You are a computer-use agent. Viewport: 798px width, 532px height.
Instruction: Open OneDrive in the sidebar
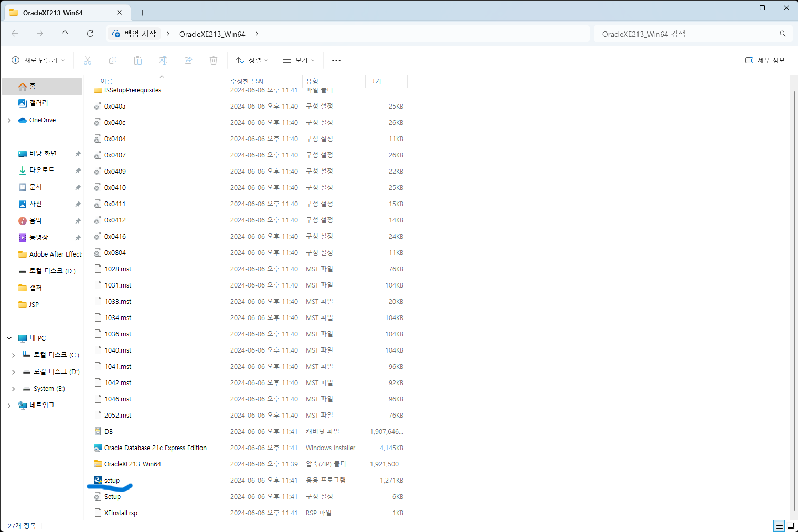42,120
